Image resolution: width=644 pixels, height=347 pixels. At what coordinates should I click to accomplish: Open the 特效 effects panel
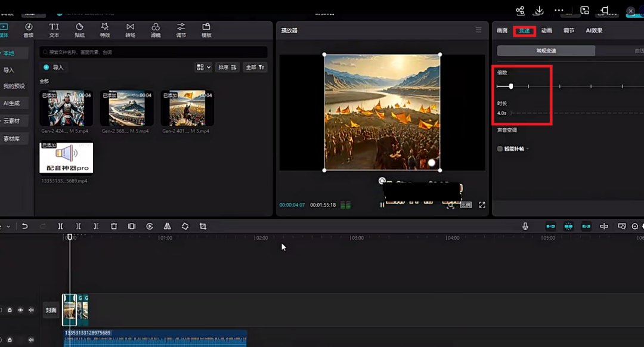coord(105,30)
